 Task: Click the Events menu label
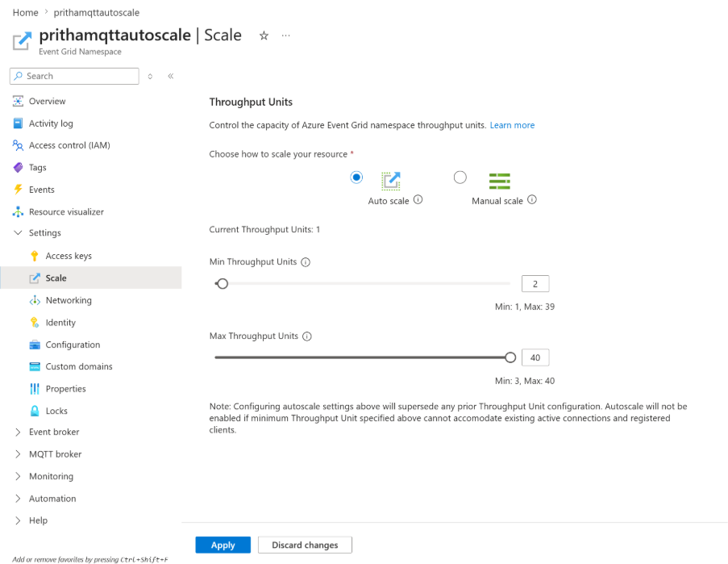(x=42, y=190)
